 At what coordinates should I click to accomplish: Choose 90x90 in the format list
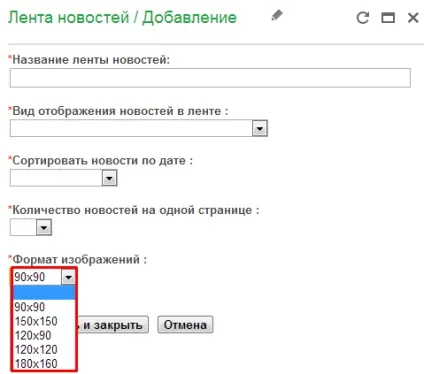(x=44, y=307)
